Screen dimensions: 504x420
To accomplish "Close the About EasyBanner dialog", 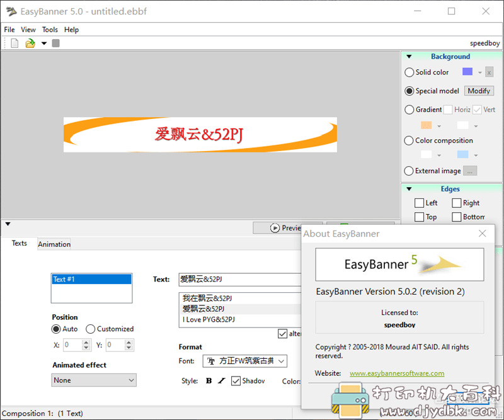I will 482,234.
